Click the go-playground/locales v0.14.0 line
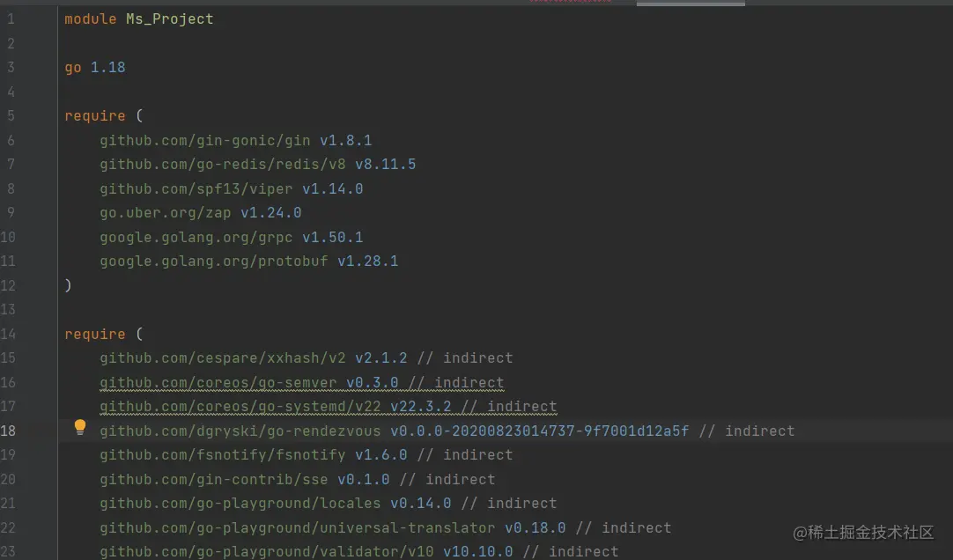953x560 pixels. [329, 503]
